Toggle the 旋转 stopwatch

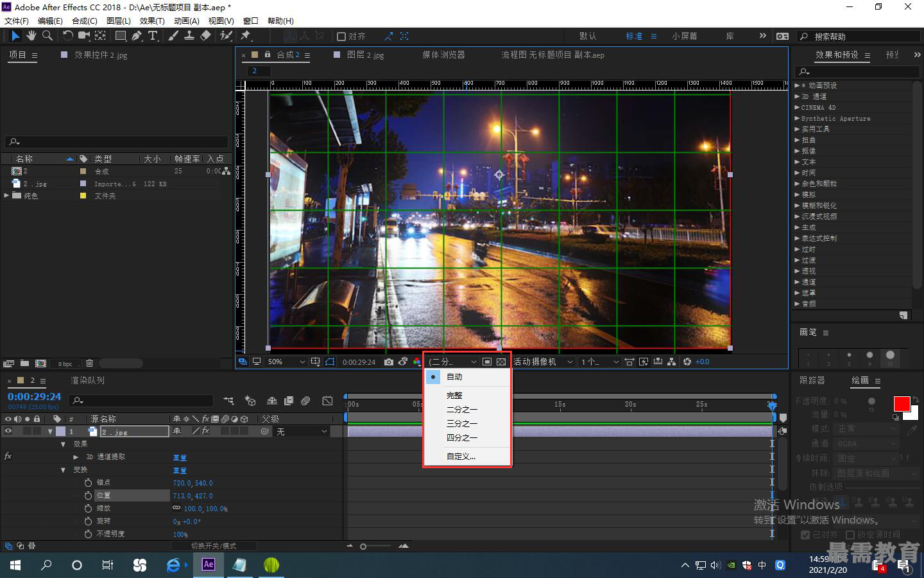89,521
